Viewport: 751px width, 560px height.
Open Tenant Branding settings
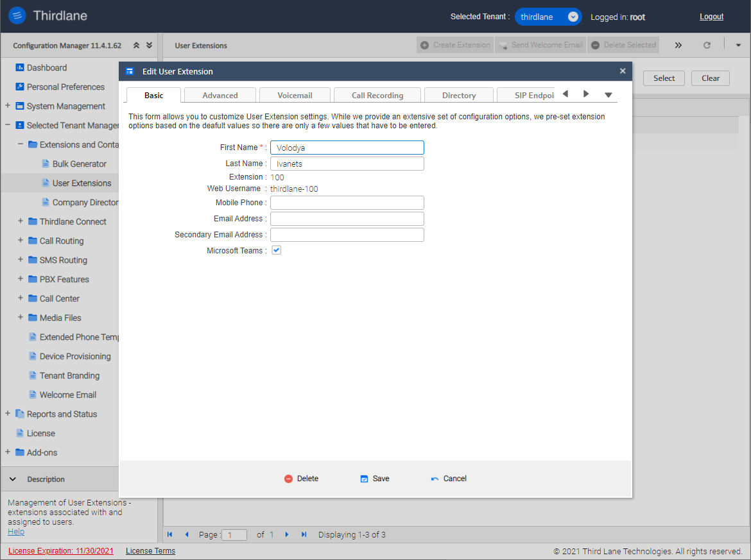point(67,375)
